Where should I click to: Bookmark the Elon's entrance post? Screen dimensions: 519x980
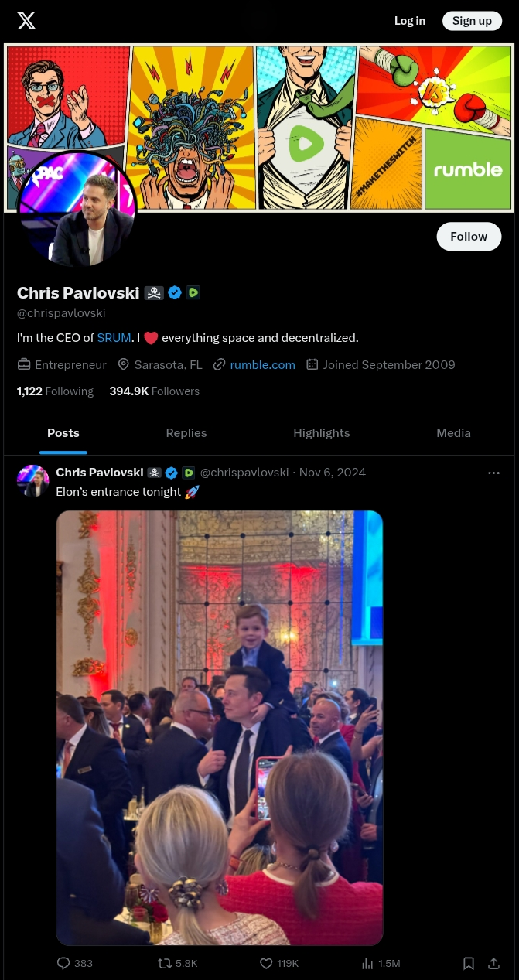[469, 963]
